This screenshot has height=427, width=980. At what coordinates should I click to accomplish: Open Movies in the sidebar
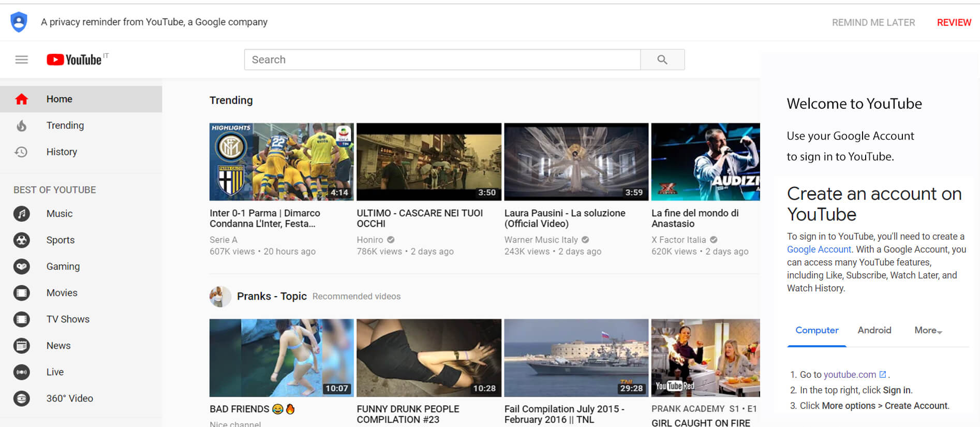click(81, 293)
